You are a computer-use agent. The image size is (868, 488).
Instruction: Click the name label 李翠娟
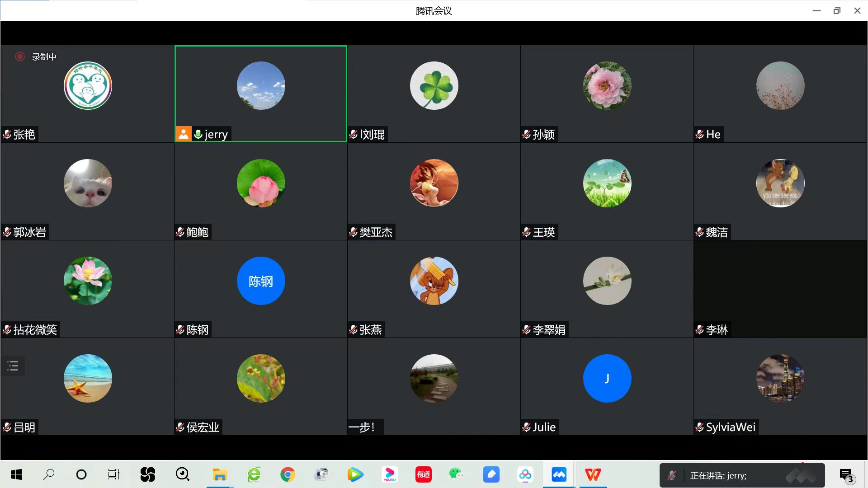coord(549,330)
